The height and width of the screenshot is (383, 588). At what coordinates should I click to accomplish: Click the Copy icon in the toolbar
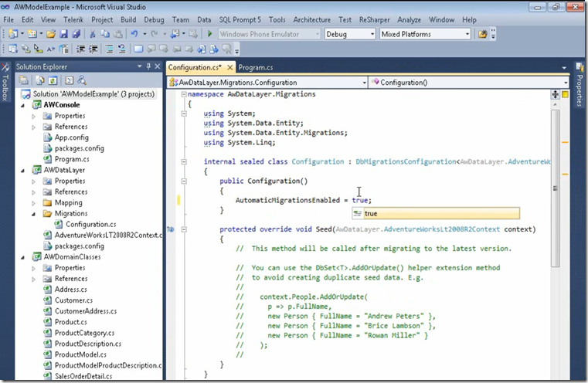tap(105, 34)
